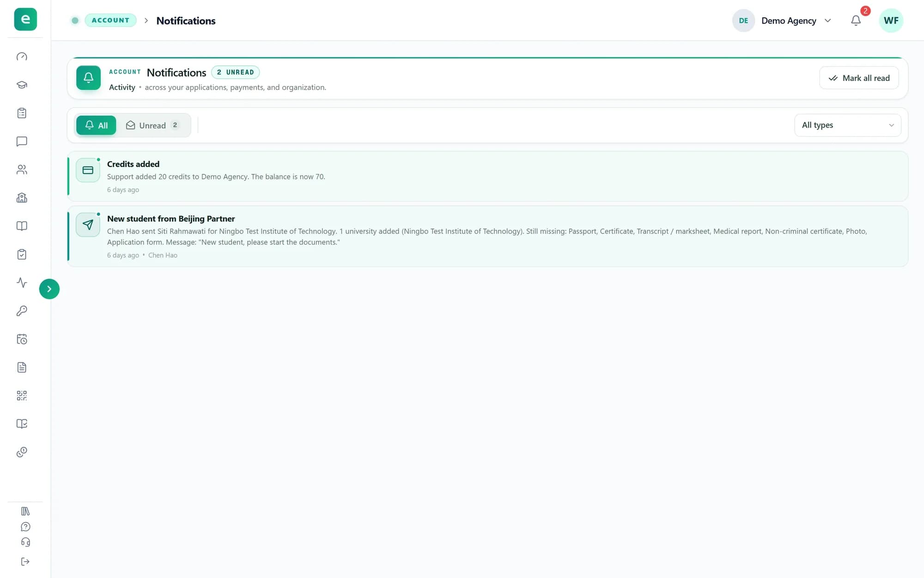This screenshot has width=924, height=578.
Task: Open the chat message sidebar icon
Action: (22, 141)
